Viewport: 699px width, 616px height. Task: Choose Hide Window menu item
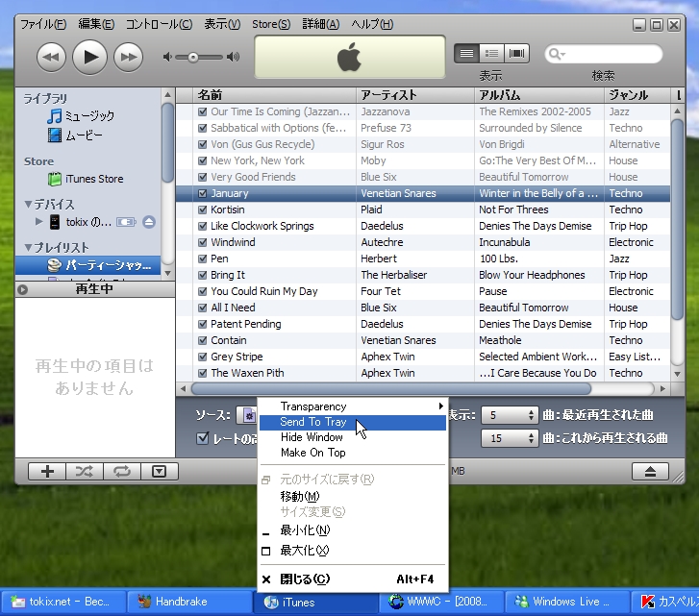tap(352, 437)
